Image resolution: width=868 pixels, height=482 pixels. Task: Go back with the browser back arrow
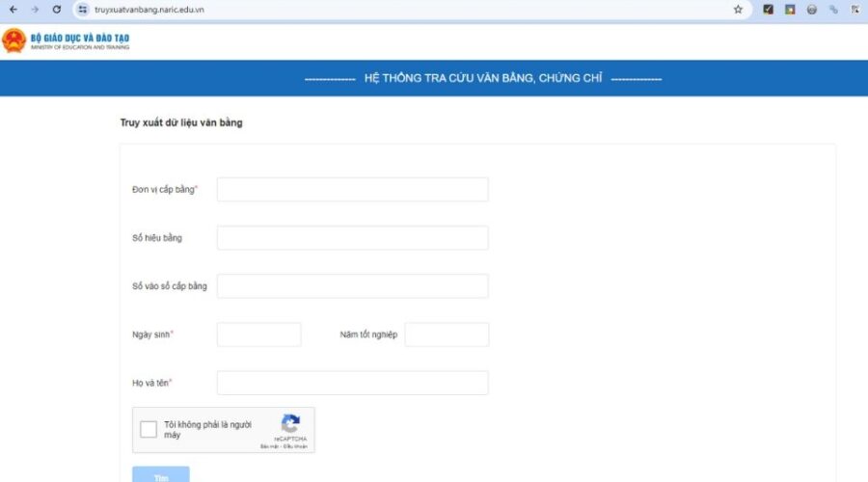tap(14, 10)
